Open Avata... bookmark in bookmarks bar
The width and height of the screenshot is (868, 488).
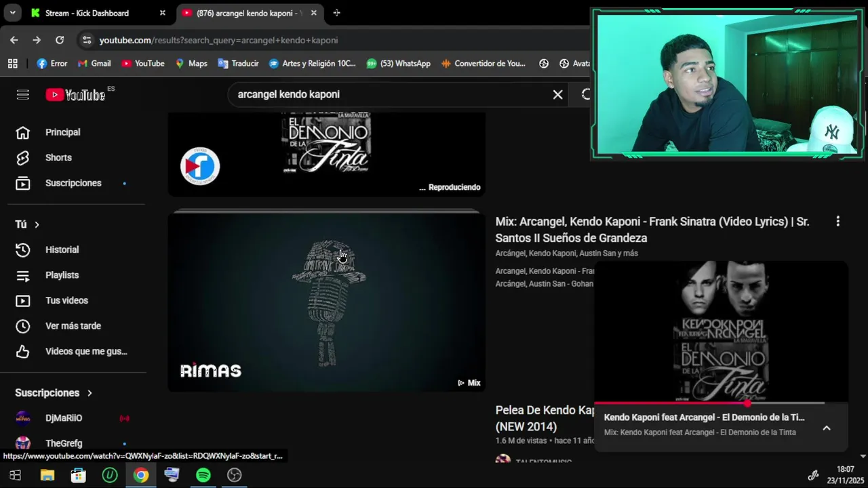pos(574,63)
